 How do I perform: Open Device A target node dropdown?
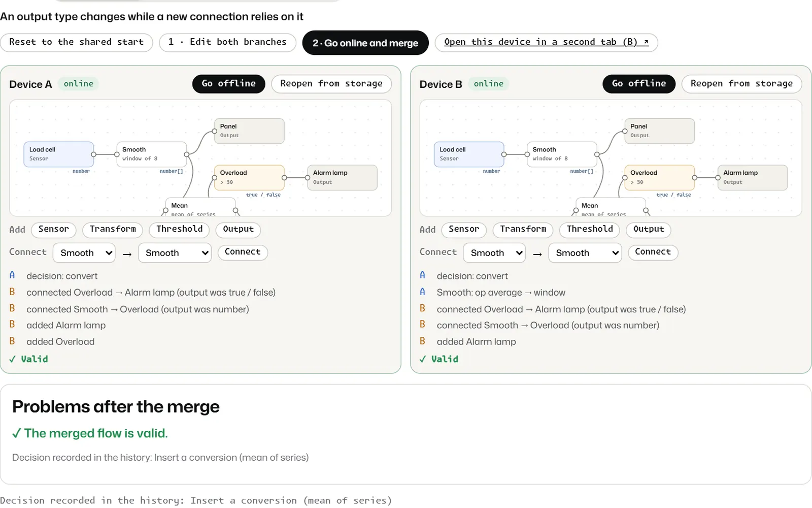pyautogui.click(x=175, y=253)
